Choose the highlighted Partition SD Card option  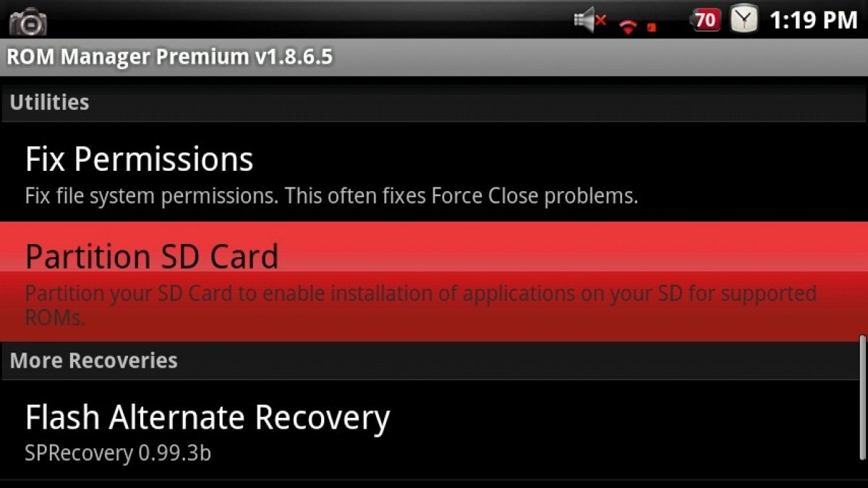[434, 282]
